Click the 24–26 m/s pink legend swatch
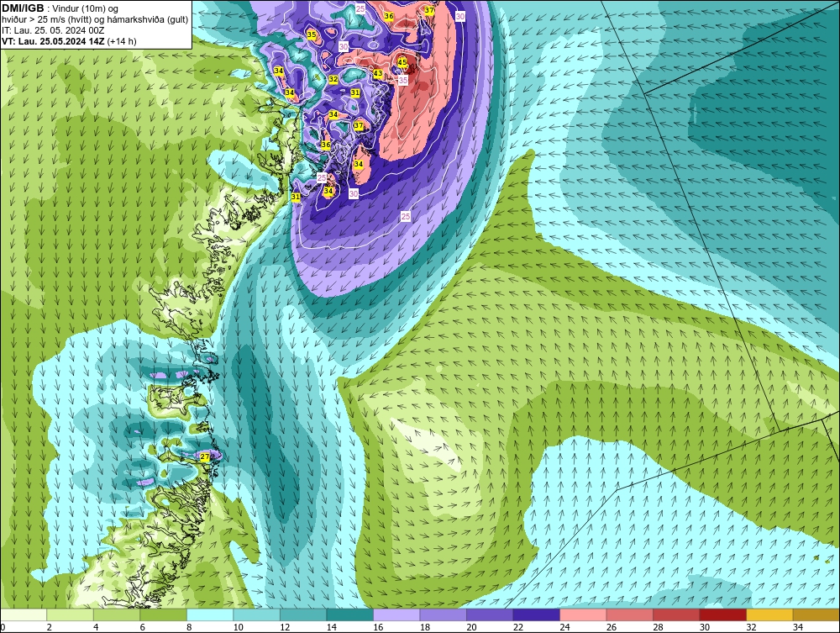The height and width of the screenshot is (633, 840). point(583,615)
